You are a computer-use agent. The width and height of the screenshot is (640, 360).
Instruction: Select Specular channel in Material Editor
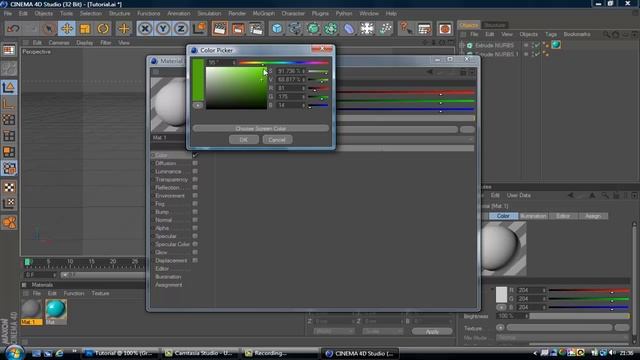tap(166, 236)
